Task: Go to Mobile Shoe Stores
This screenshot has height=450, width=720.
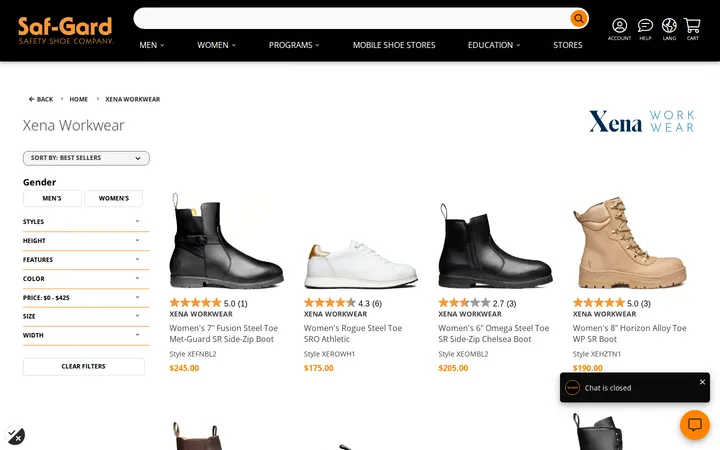Action: [x=394, y=45]
